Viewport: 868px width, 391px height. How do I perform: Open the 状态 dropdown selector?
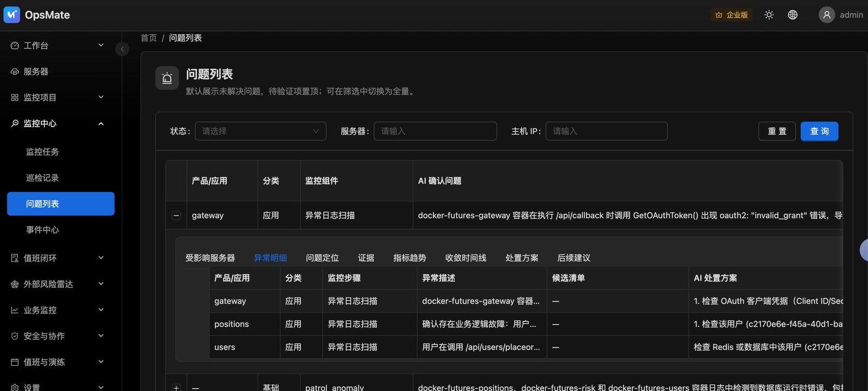[260, 131]
